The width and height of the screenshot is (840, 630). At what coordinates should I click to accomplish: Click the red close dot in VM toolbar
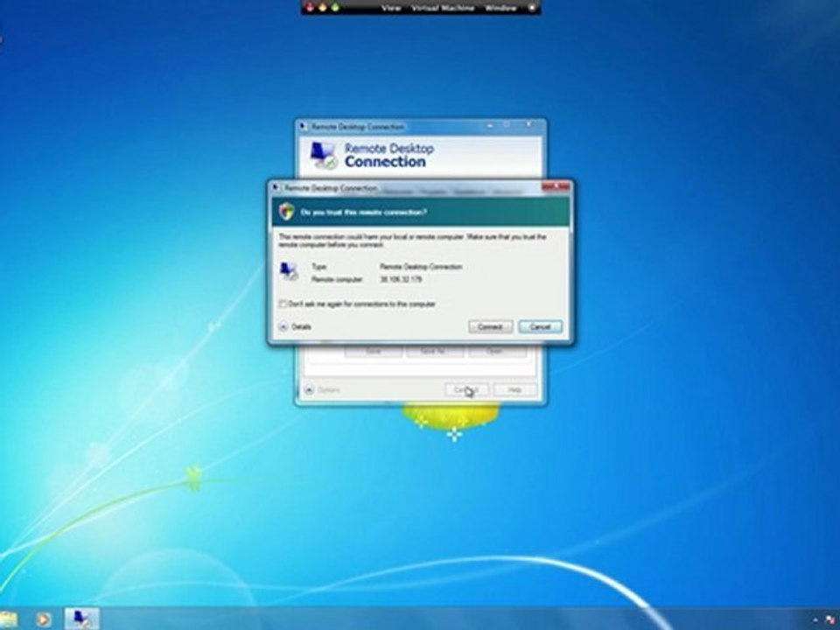[x=310, y=8]
